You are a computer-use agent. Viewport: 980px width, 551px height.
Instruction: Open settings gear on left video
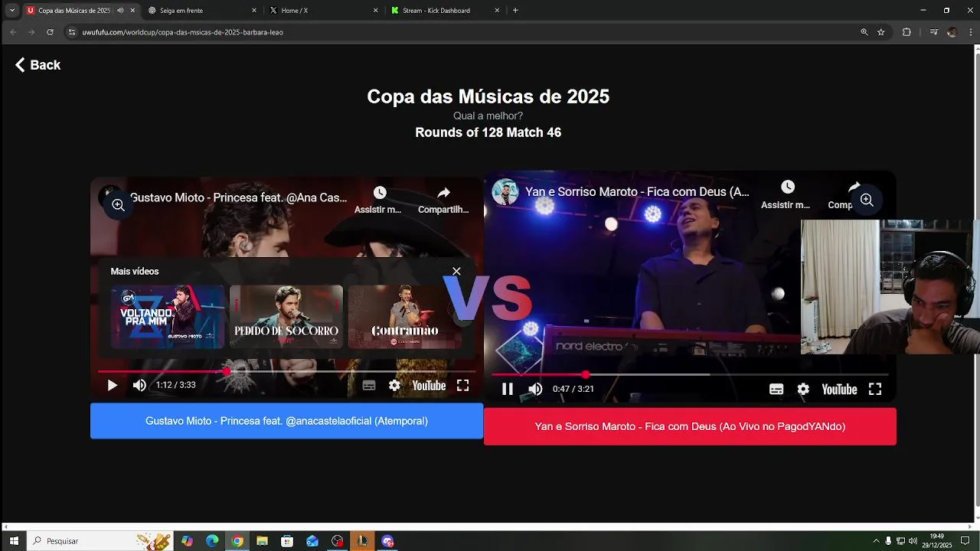[394, 386]
